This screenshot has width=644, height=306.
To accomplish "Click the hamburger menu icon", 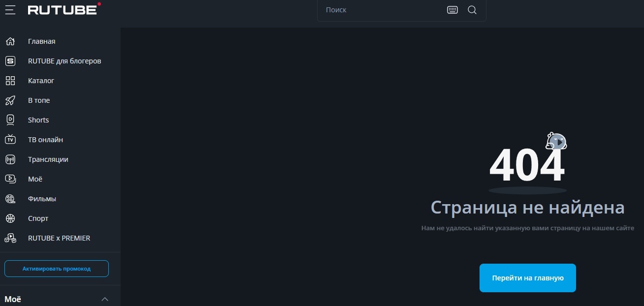I will (10, 10).
